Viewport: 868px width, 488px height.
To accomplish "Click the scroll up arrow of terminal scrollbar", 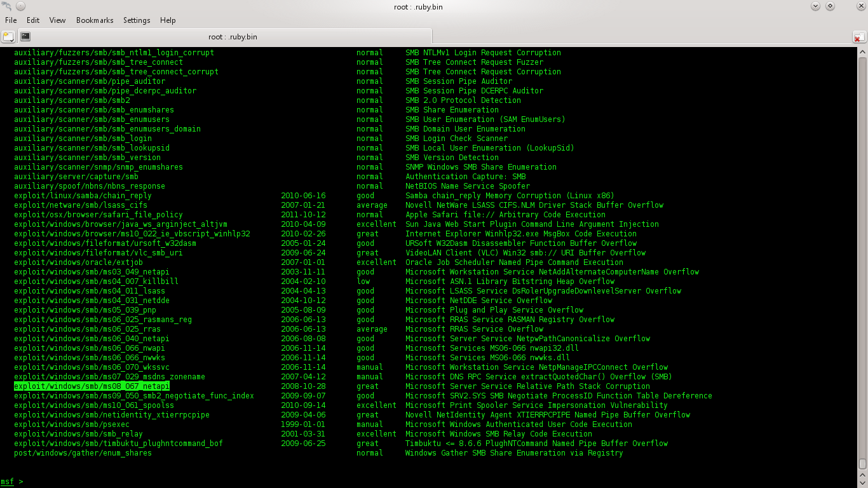I will point(862,52).
